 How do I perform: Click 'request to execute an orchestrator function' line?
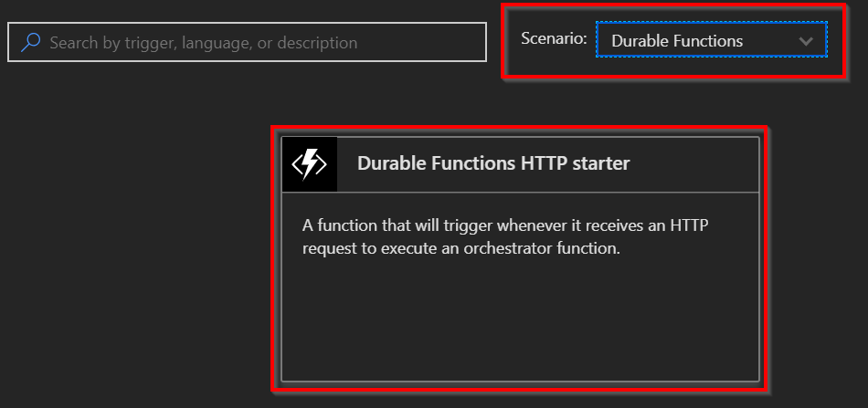(x=461, y=247)
